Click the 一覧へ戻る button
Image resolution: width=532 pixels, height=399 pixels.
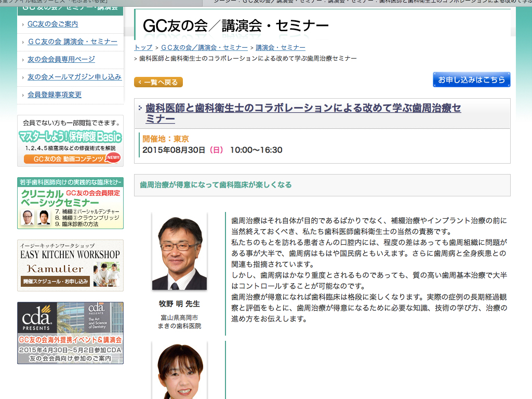(158, 82)
